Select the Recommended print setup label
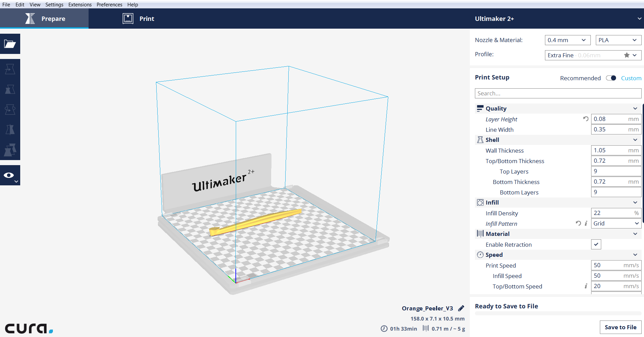This screenshot has width=644, height=337. tap(580, 78)
